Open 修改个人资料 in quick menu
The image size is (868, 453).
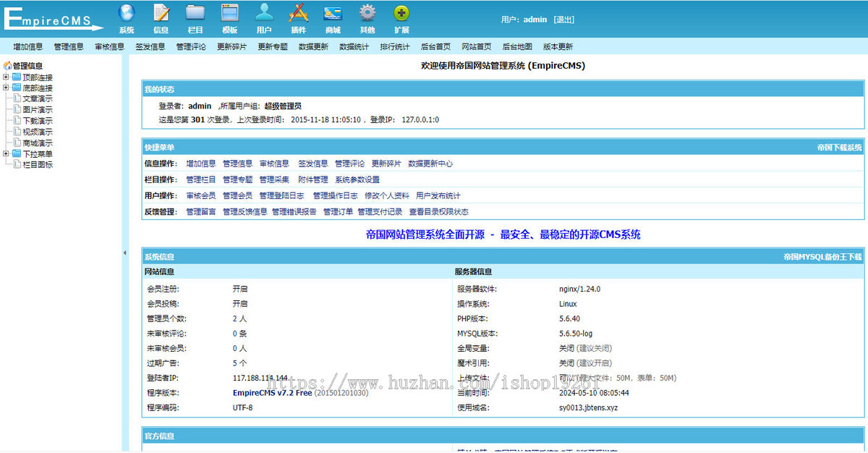coord(387,195)
